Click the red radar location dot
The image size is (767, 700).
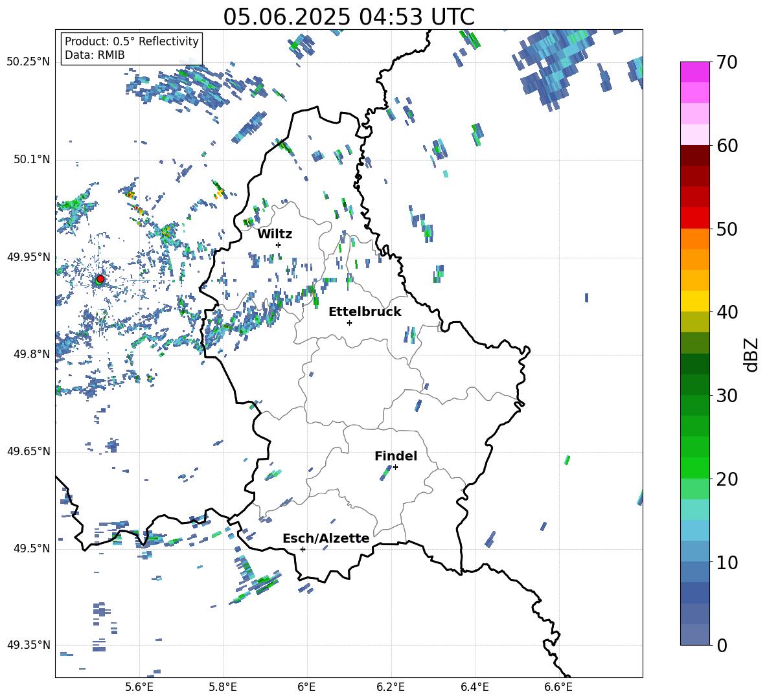tap(100, 279)
